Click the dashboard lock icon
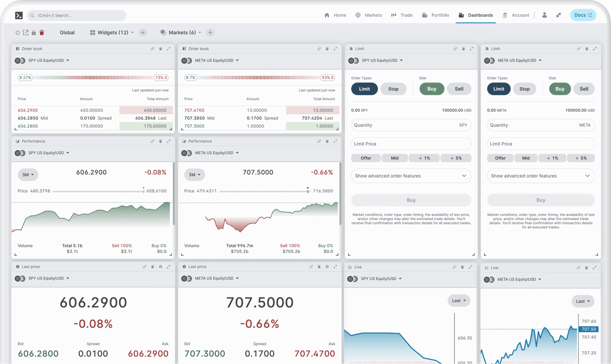 34,32
